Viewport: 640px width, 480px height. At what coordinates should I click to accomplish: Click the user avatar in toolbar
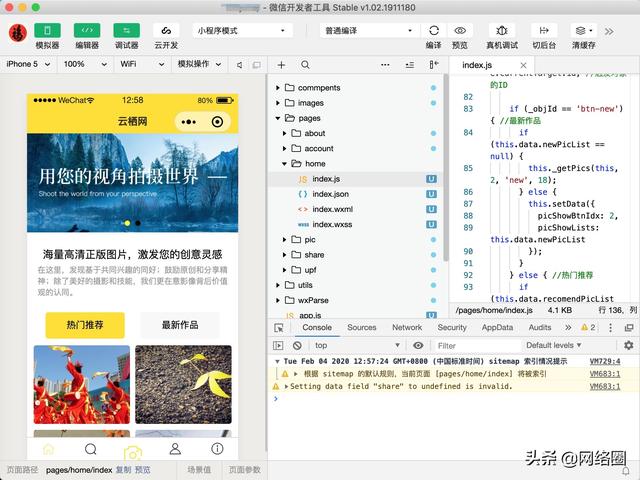click(x=18, y=32)
